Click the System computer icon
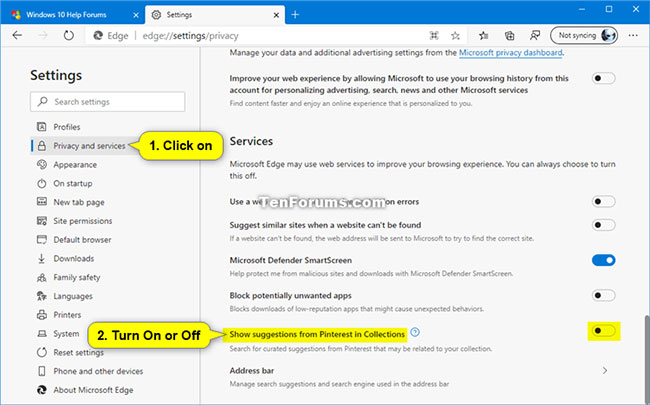This screenshot has width=650, height=405. click(41, 334)
